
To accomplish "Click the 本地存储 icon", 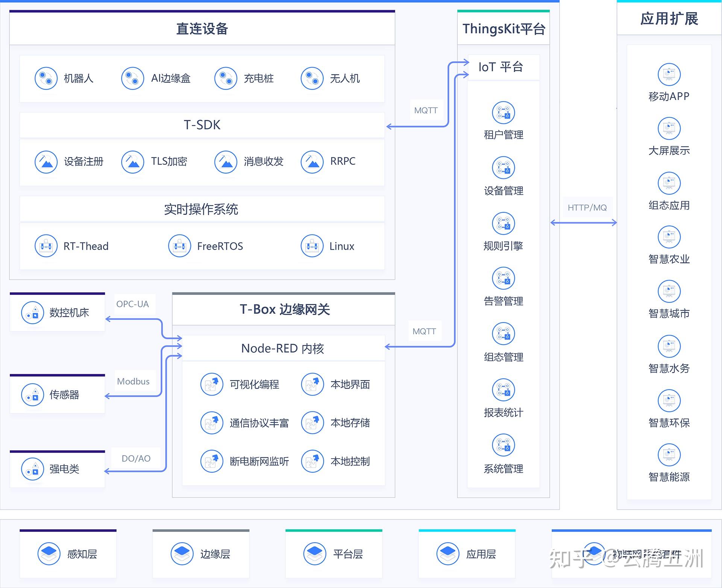I will click(x=312, y=422).
